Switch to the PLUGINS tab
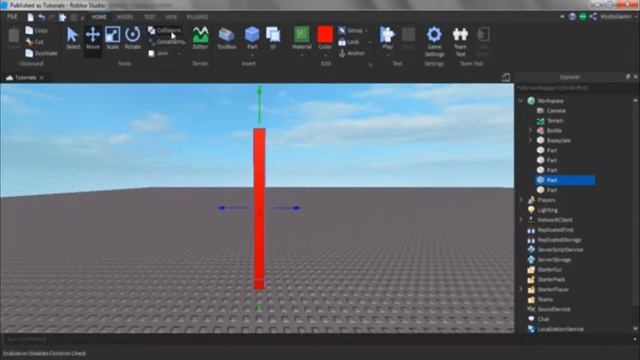The image size is (640, 360). (197, 17)
